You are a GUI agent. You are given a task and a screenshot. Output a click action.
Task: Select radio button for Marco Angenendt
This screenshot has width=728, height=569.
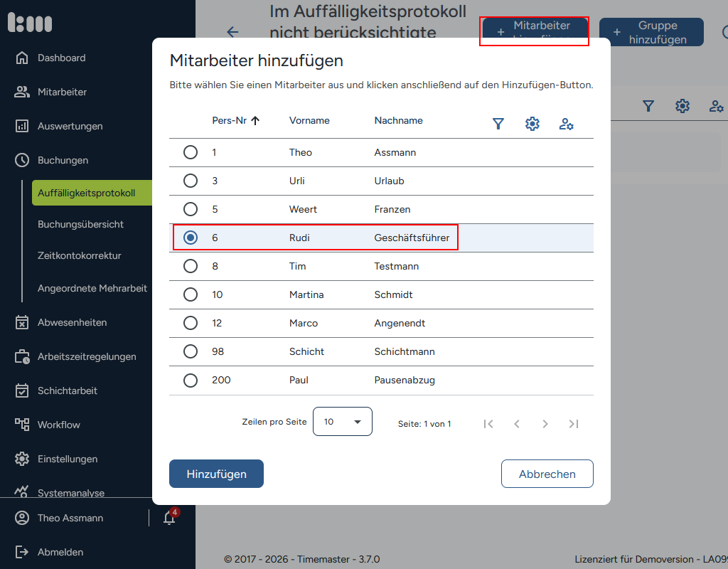(x=191, y=323)
